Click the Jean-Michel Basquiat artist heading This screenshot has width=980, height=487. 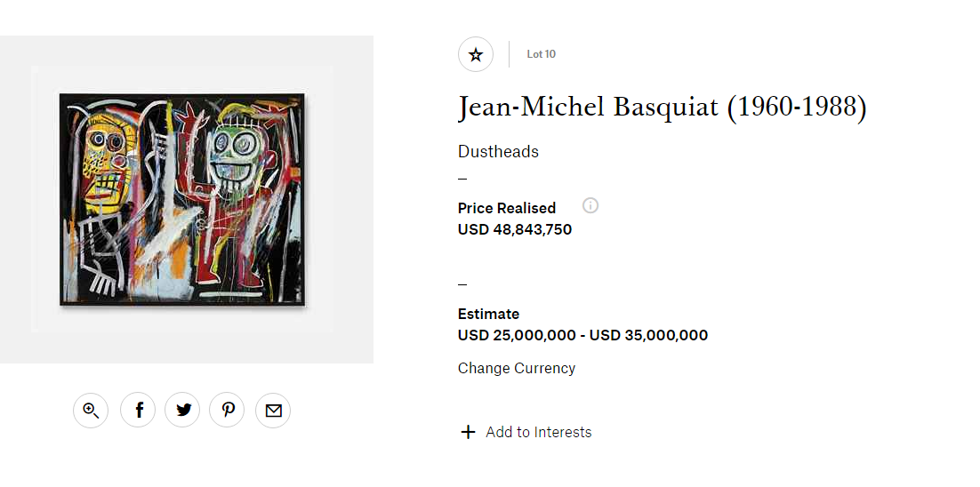click(662, 108)
